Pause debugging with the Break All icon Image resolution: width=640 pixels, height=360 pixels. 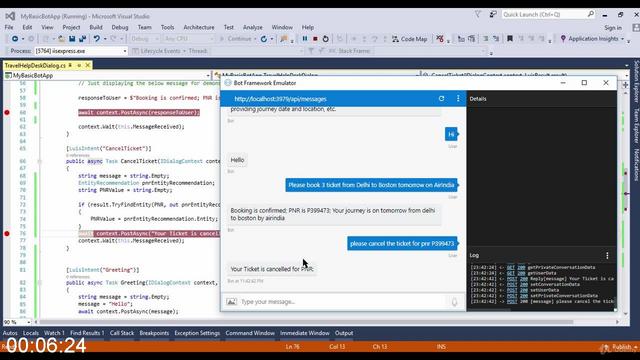304,39
